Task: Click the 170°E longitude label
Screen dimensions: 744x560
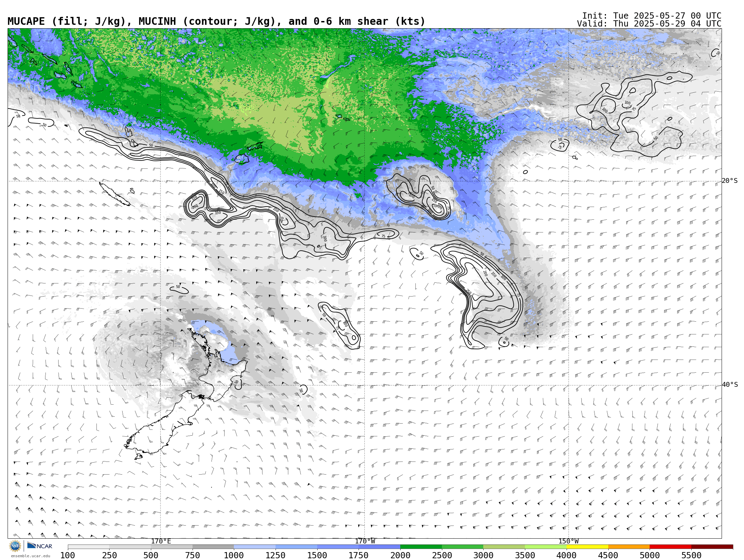Action: click(161, 541)
